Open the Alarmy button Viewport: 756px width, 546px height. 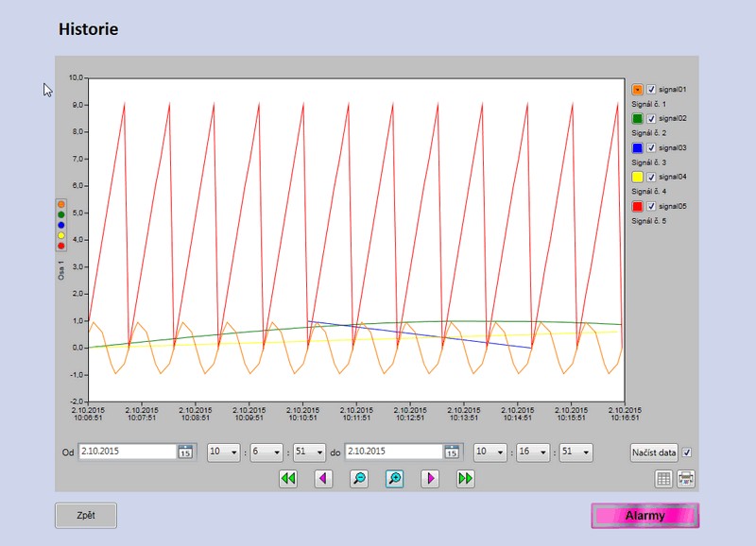pos(645,516)
